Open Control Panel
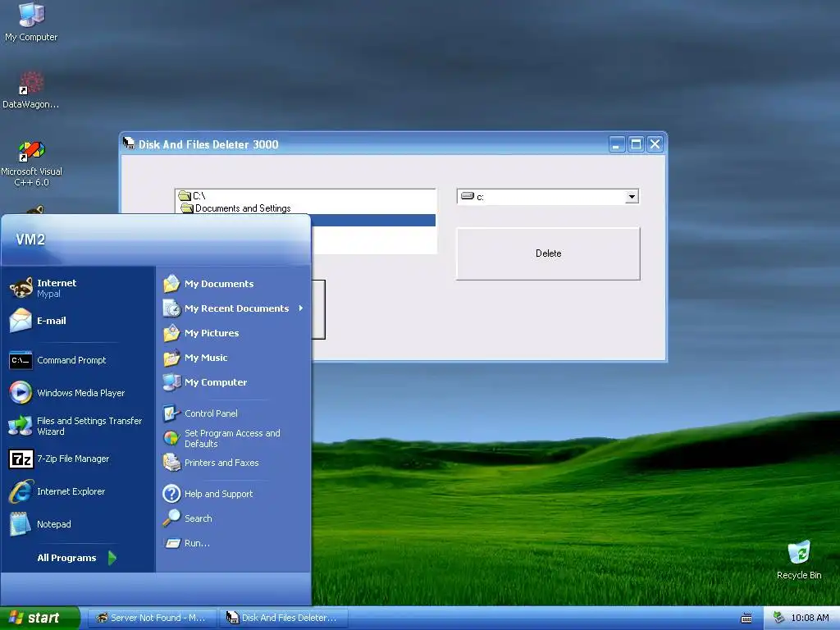 [234, 413]
